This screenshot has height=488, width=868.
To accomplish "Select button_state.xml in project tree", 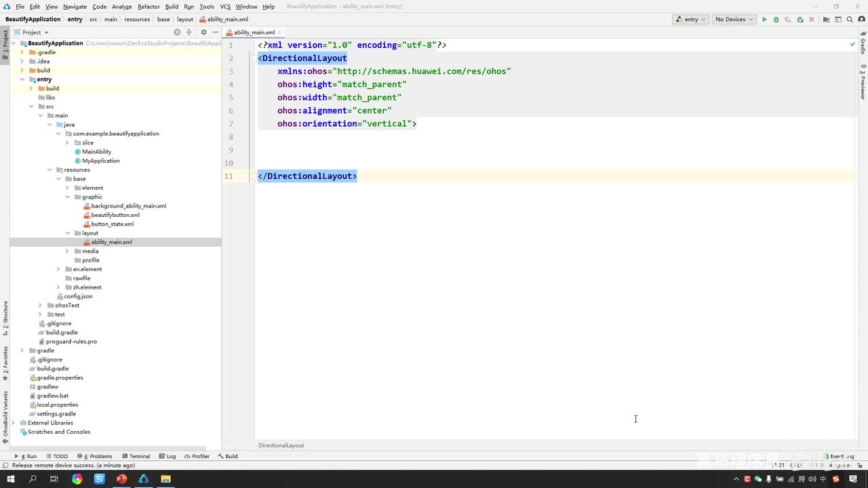I will (112, 224).
